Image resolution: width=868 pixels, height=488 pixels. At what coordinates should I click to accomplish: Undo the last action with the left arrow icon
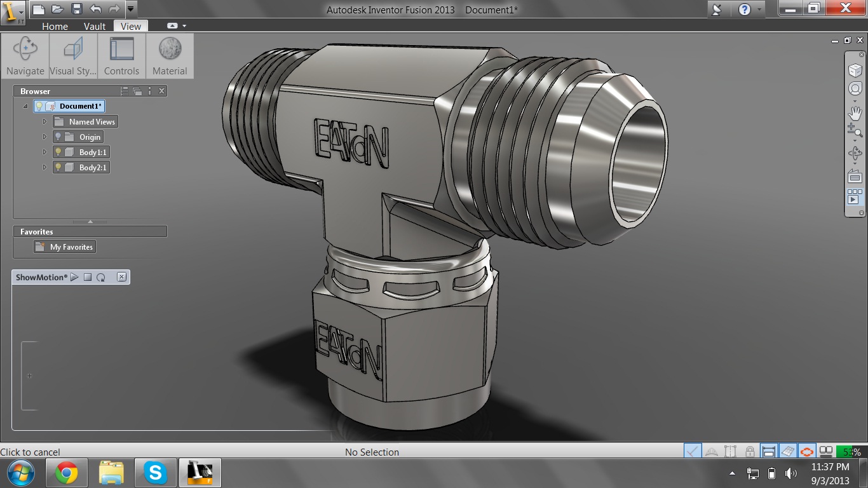[x=95, y=9]
